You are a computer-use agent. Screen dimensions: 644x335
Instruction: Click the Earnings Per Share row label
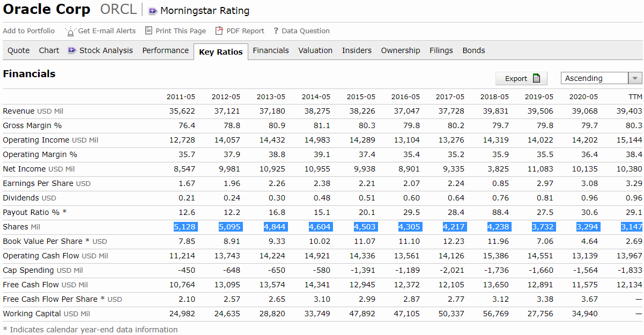[x=47, y=183]
